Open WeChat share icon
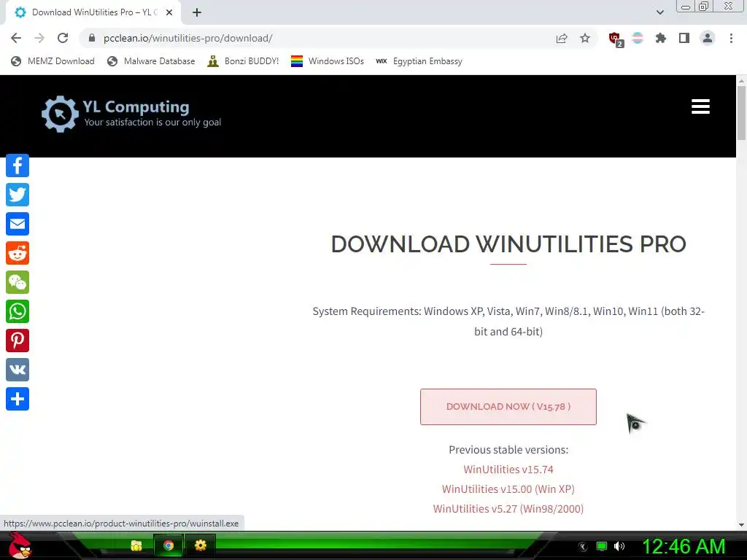Image resolution: width=747 pixels, height=560 pixels. click(x=18, y=282)
